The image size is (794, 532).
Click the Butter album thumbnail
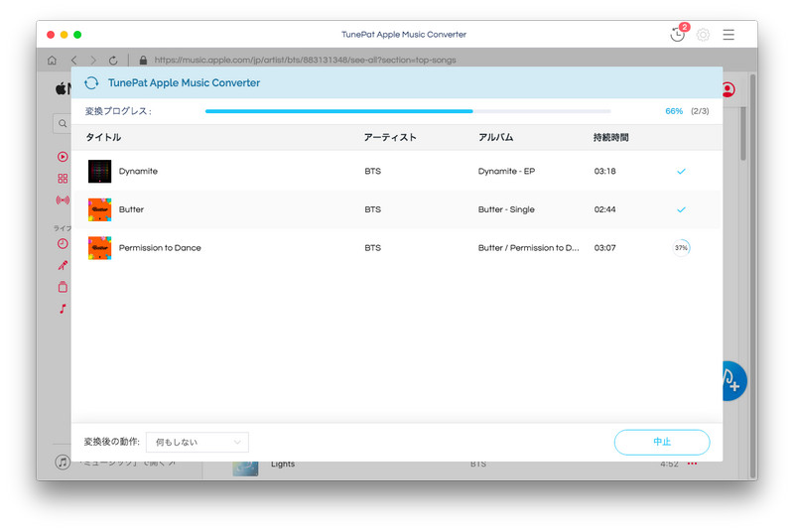point(100,209)
